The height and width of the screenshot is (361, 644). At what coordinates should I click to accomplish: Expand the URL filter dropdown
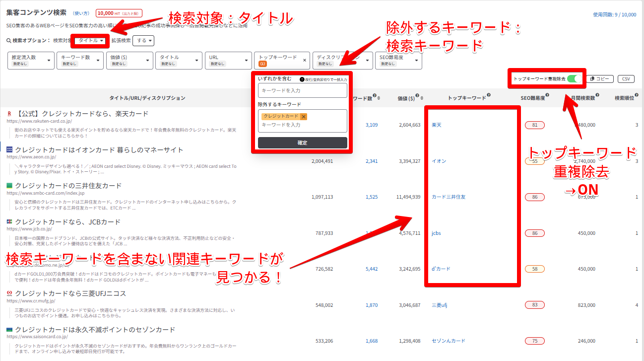pos(227,60)
